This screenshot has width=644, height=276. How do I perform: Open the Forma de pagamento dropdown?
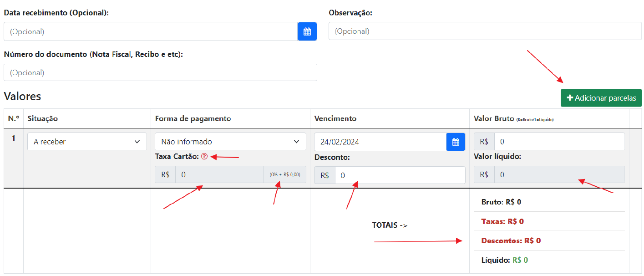(230, 142)
